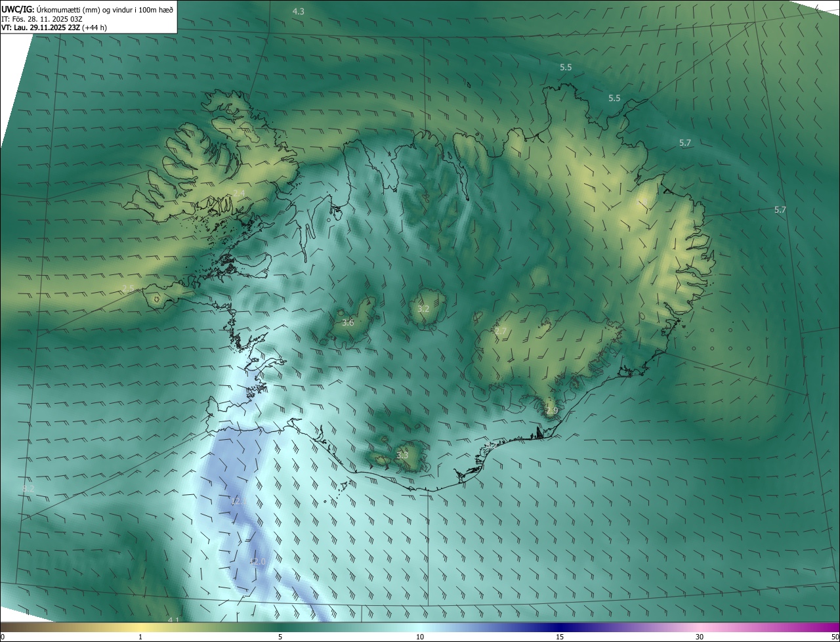Click the 2.5 value label on the map
This screenshot has width=840, height=642.
[x=128, y=289]
